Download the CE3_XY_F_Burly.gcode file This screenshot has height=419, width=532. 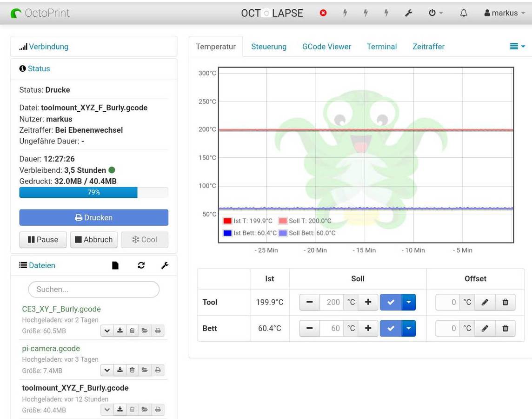coord(120,331)
